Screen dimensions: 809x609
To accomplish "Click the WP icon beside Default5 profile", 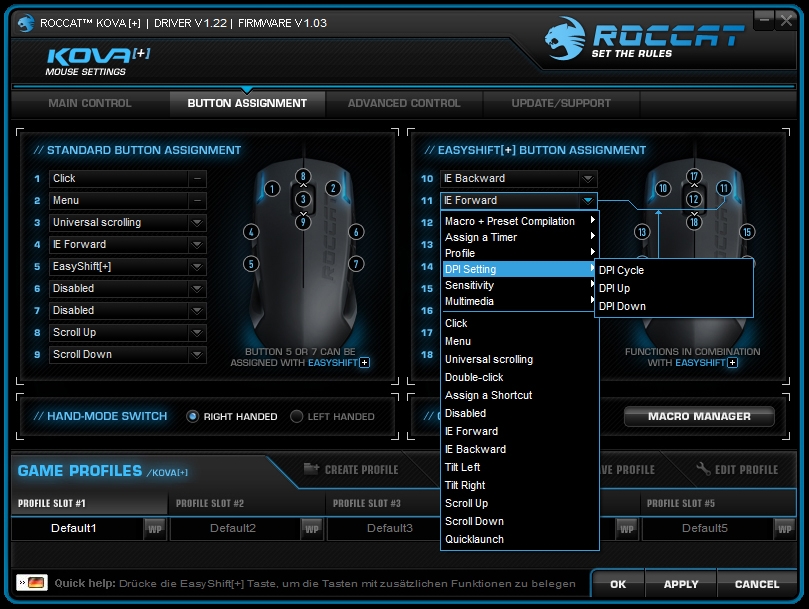I will [x=784, y=528].
